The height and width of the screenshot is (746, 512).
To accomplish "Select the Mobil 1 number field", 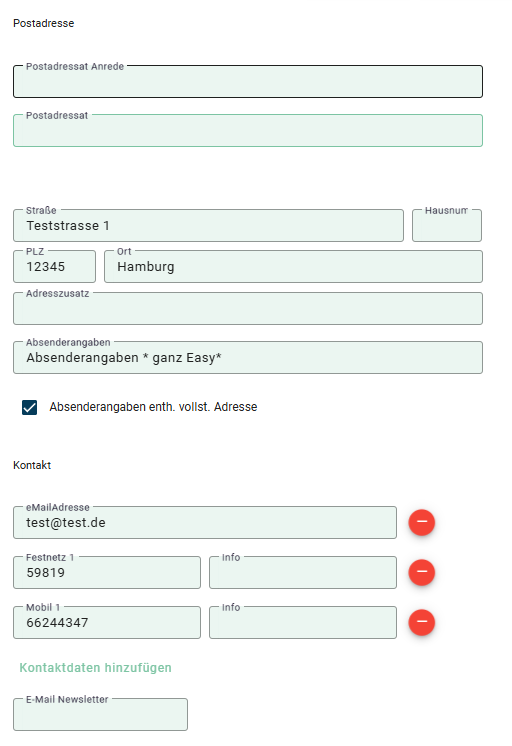I will click(107, 622).
